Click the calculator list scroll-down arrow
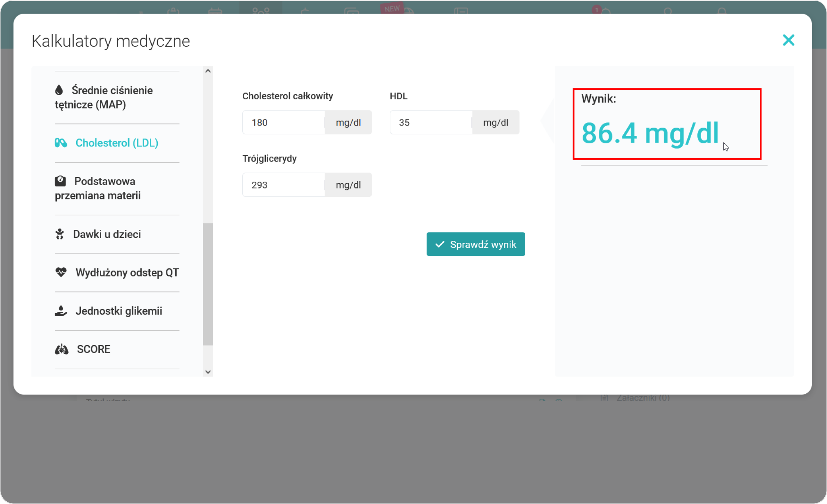Viewport: 827px width, 504px height. coord(208,372)
